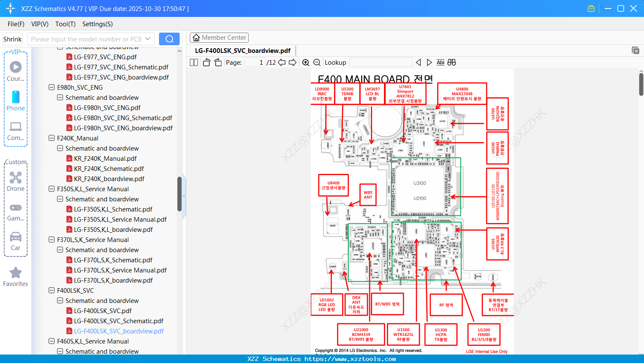This screenshot has width=644, height=363.
Task: Click inside the Page number input field
Action: click(254, 62)
